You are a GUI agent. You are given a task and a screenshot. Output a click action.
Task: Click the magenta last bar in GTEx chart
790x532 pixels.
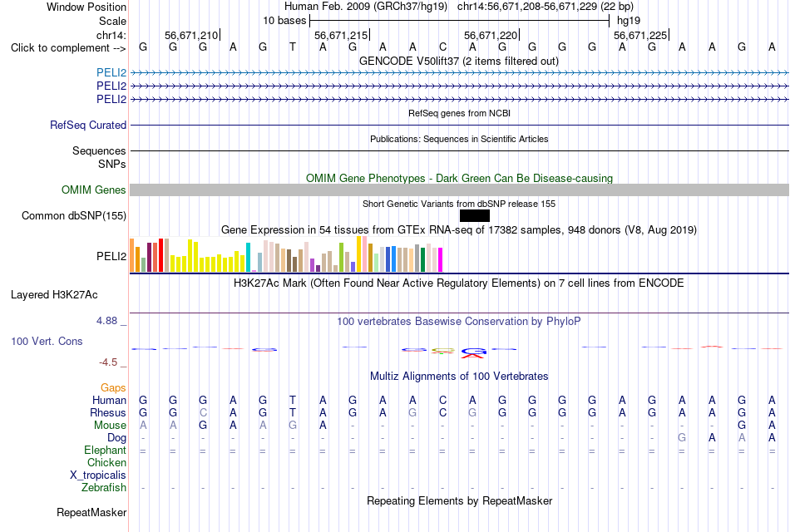click(441, 260)
